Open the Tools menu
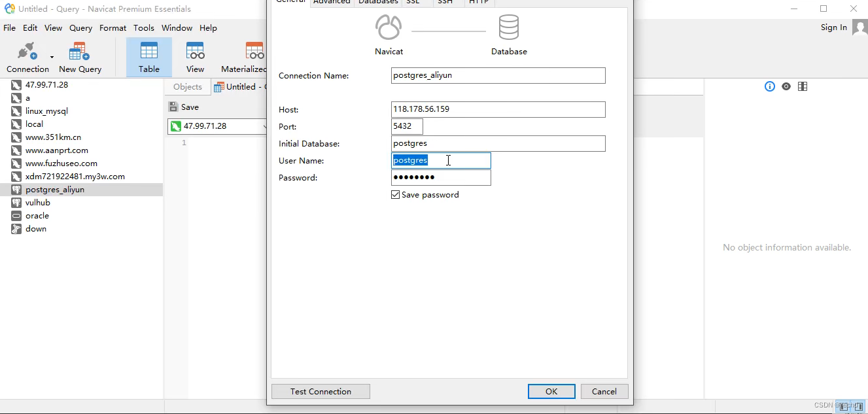Viewport: 868px width, 414px height. coord(144,28)
